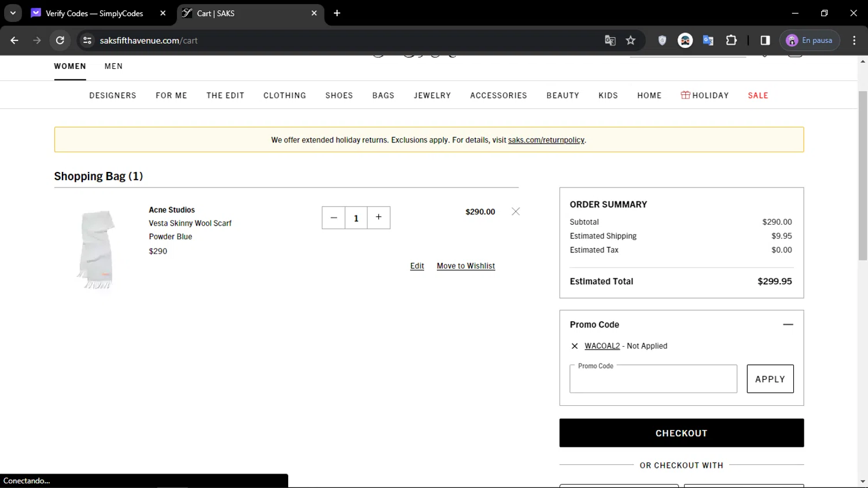Open THE EDIT menu
This screenshot has height=488, width=868.
225,96
